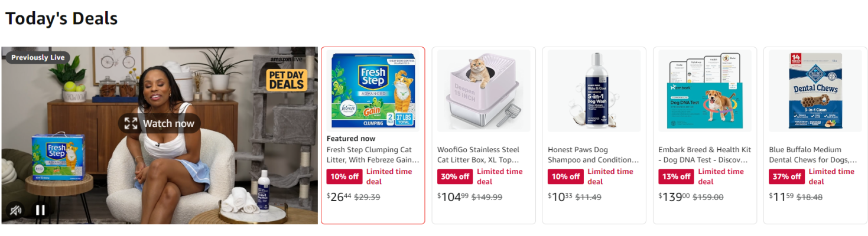Open Blue Buffalo Medium Dental Chews link
Screen dimensions: 868x236
pyautogui.click(x=813, y=155)
